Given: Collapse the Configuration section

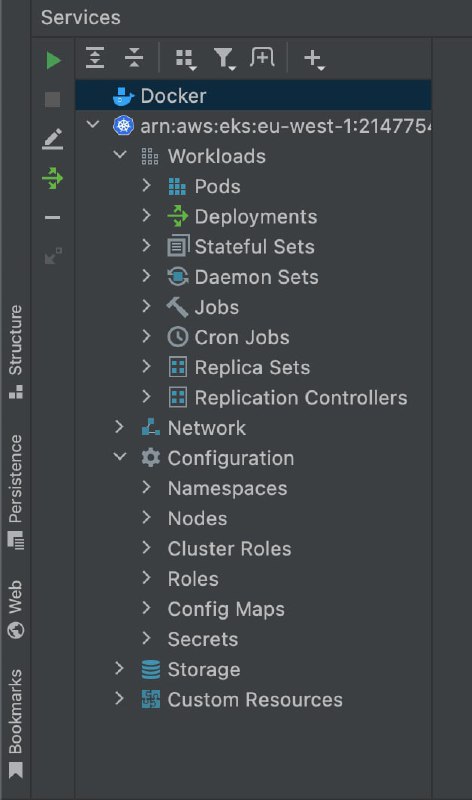Looking at the screenshot, I should click(120, 457).
